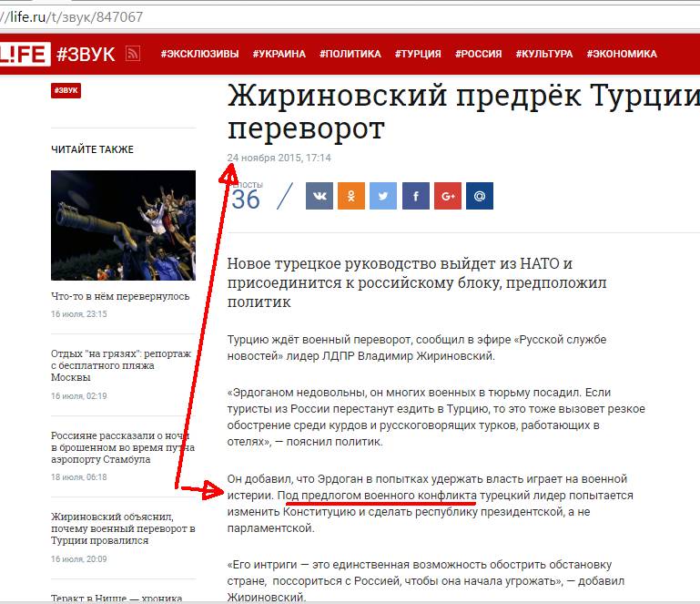Share article on Twitter

pyautogui.click(x=383, y=196)
